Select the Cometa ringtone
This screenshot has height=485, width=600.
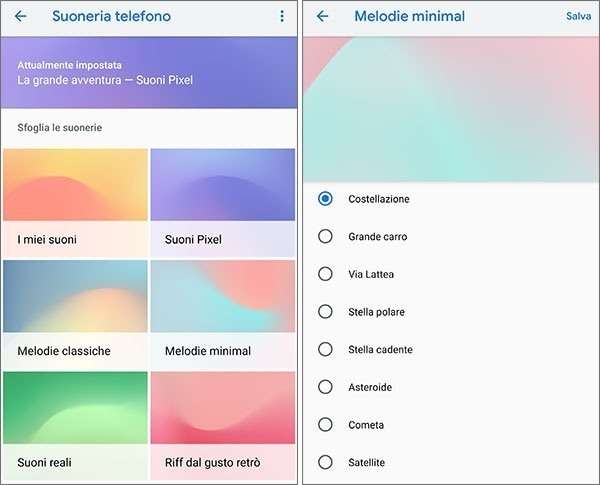[325, 425]
